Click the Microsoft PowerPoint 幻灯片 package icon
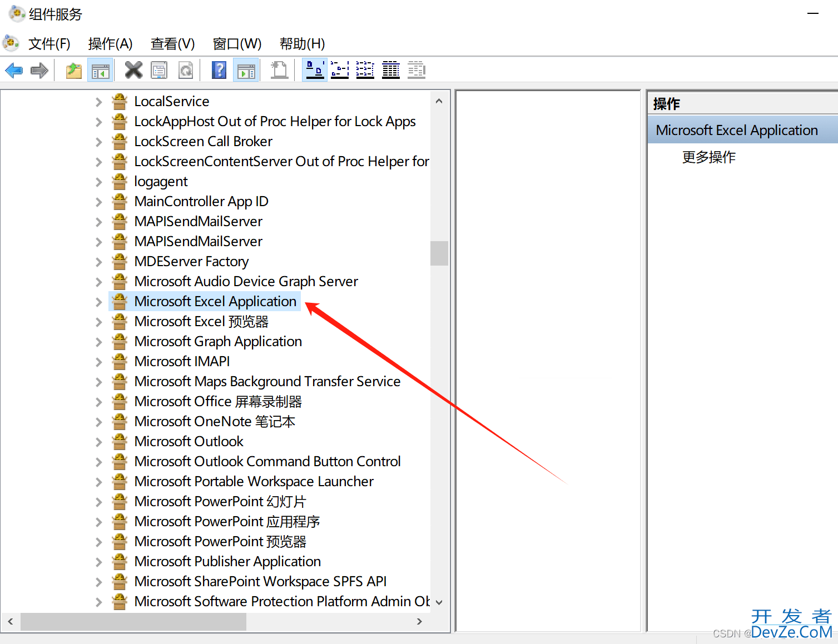 click(x=120, y=502)
